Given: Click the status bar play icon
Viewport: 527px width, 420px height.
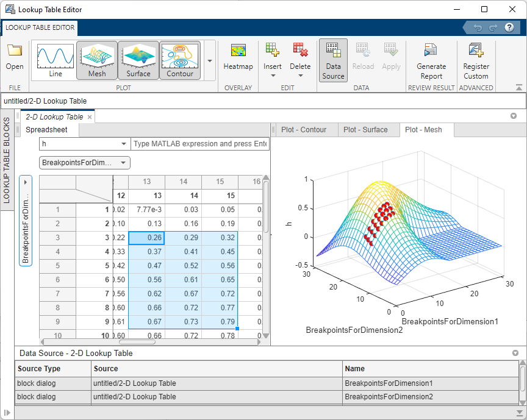Looking at the screenshot, I should 7,413.
